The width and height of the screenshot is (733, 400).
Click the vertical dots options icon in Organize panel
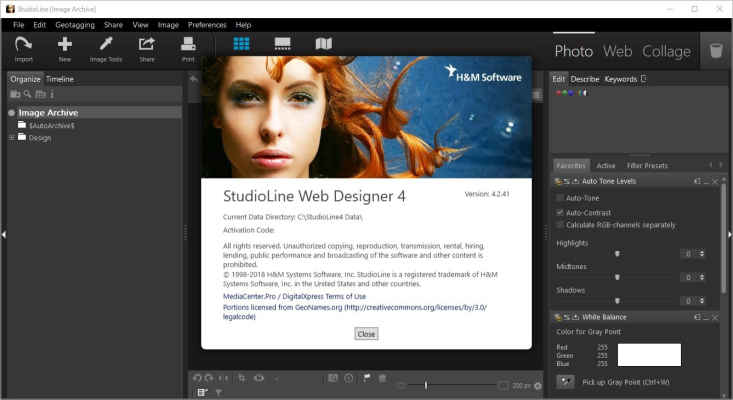(52, 94)
